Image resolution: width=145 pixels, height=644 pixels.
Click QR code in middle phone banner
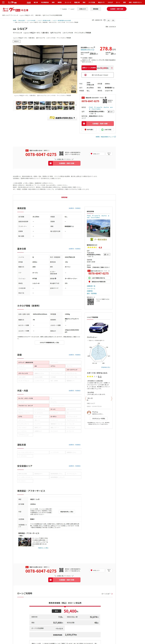coord(61,153)
